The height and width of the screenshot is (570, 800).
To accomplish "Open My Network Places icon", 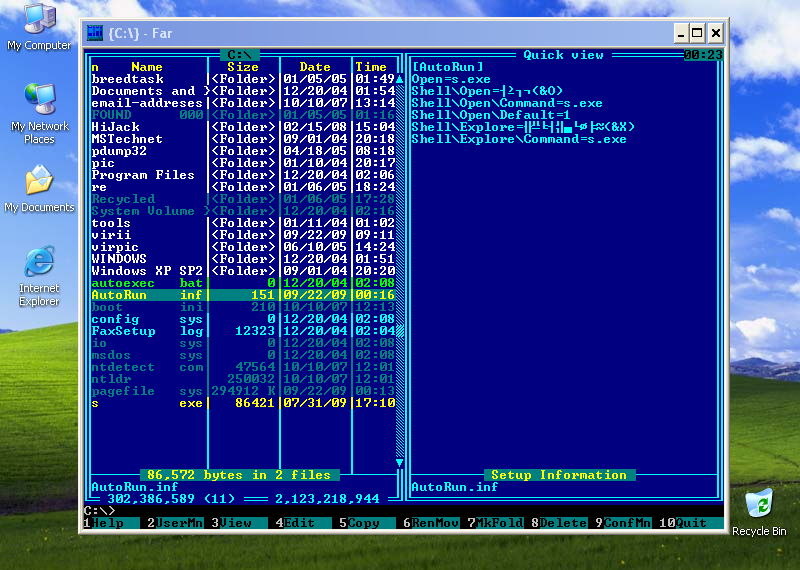I will pyautogui.click(x=39, y=114).
